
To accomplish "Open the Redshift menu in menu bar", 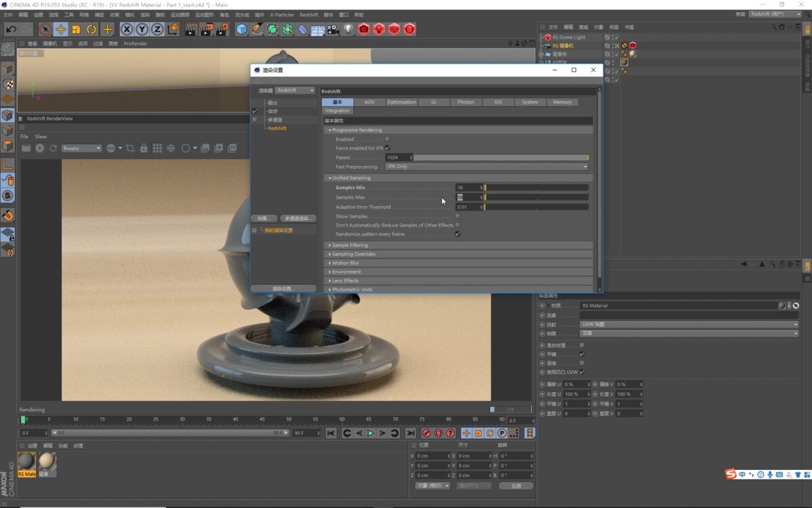I will point(309,14).
